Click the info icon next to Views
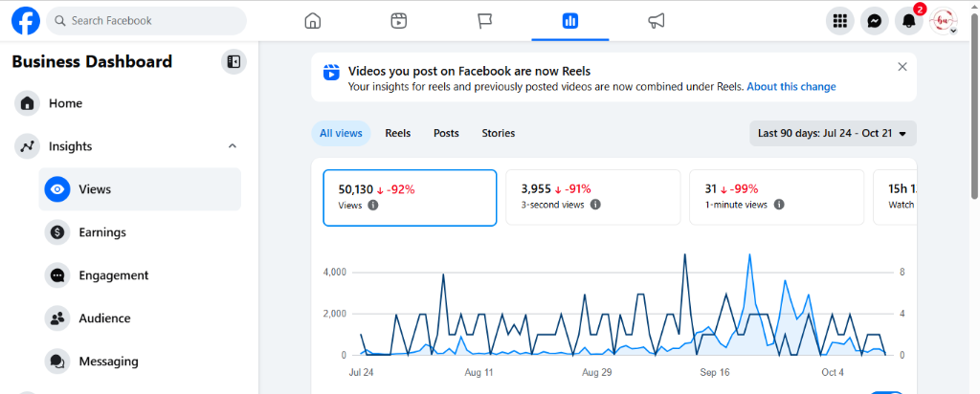Viewport: 980px width, 394px height. point(373,205)
